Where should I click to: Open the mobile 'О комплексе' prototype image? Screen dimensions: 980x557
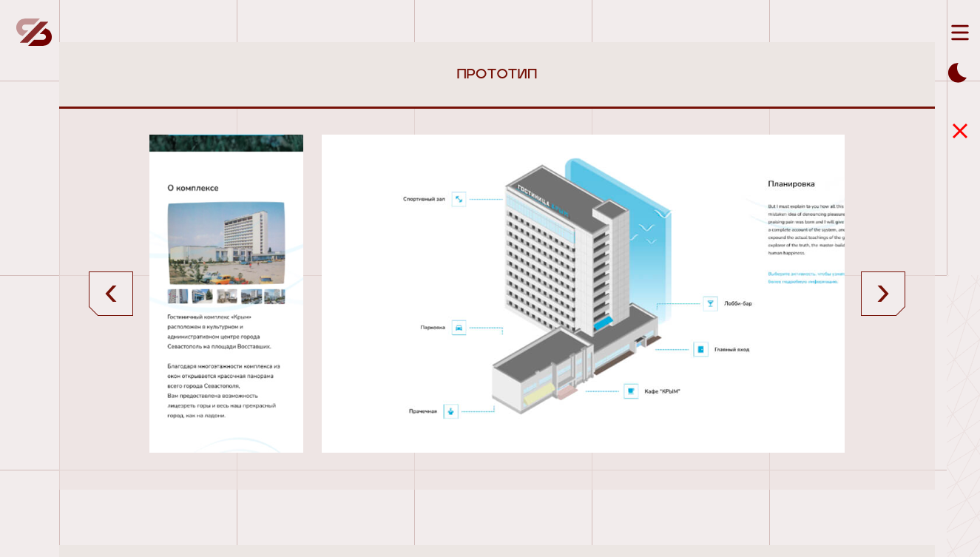(x=226, y=294)
